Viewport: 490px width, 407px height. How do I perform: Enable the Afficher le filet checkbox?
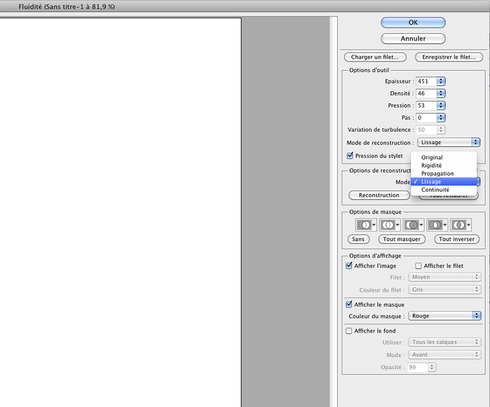tap(418, 266)
